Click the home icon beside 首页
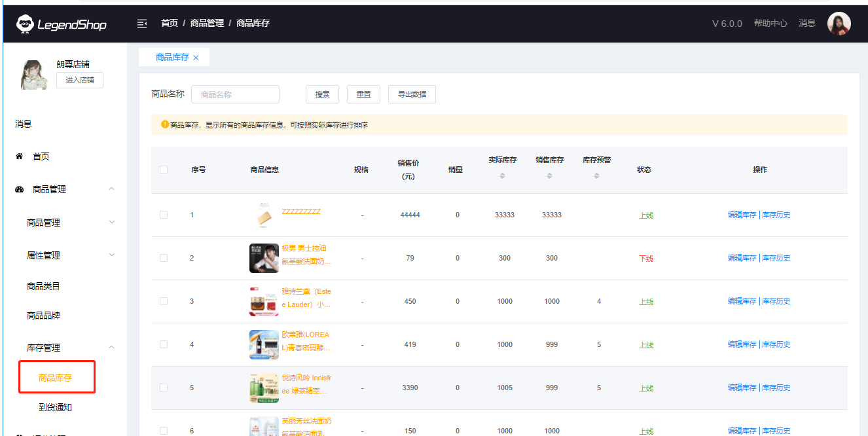 (x=19, y=156)
